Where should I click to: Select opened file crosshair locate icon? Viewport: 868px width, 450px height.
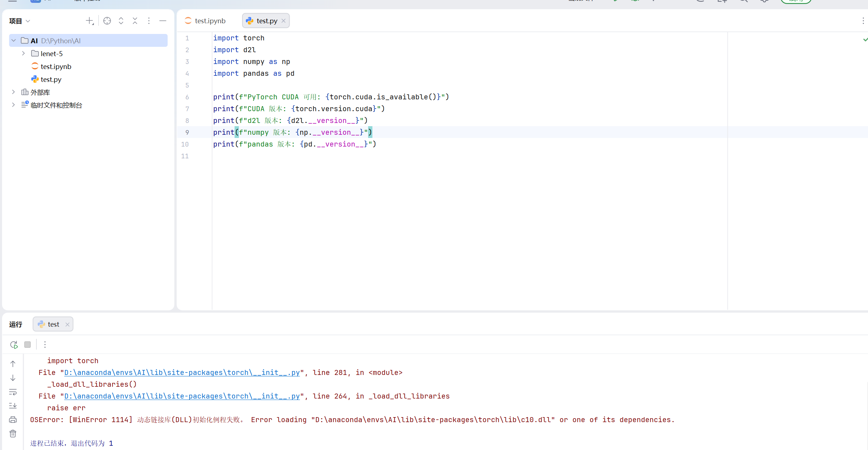click(x=107, y=21)
